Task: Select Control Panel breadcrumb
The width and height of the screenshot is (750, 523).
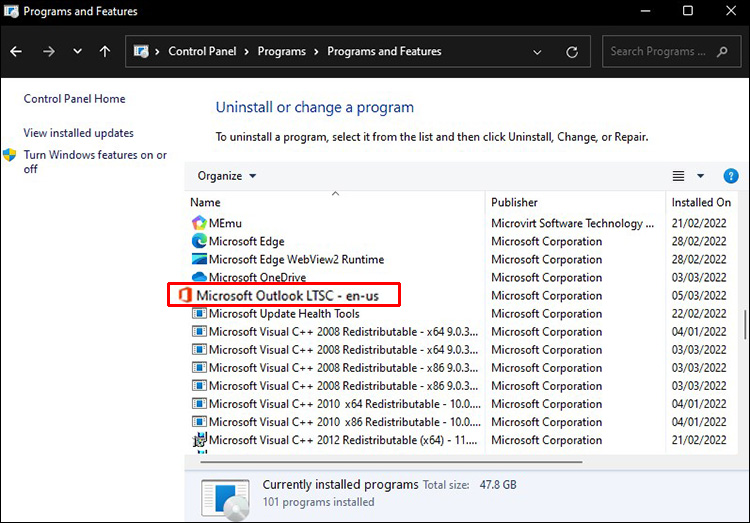Action: tap(202, 51)
